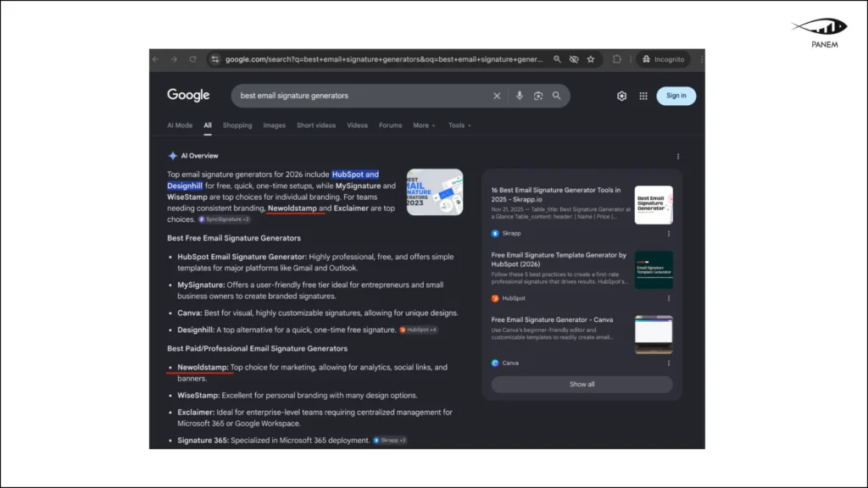Open 'Free Email Signature Generator - Canva' result

tap(552, 319)
